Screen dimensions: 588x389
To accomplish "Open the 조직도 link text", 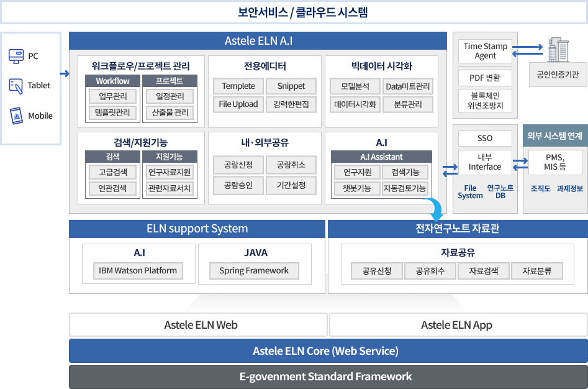I will [540, 188].
